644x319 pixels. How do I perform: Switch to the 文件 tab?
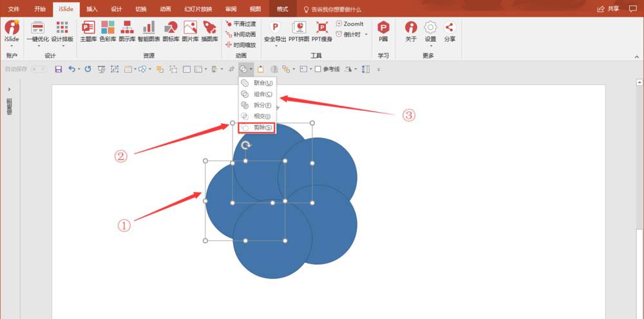(x=14, y=8)
